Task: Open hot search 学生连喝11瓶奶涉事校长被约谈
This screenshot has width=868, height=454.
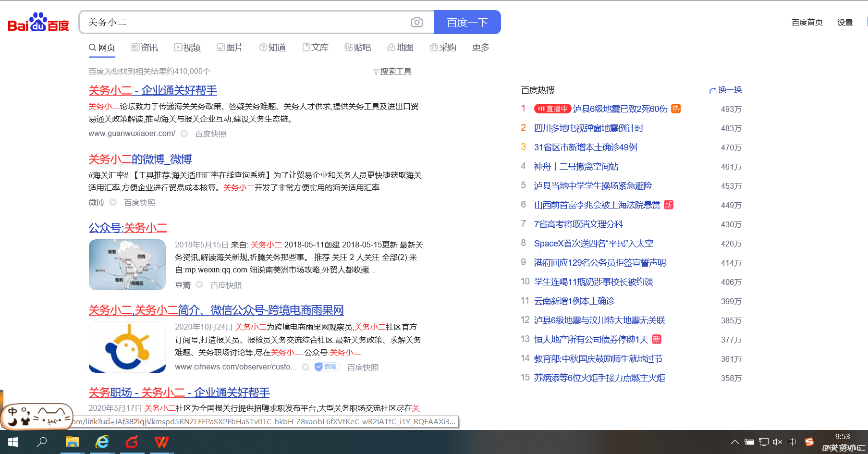Action: tap(593, 282)
